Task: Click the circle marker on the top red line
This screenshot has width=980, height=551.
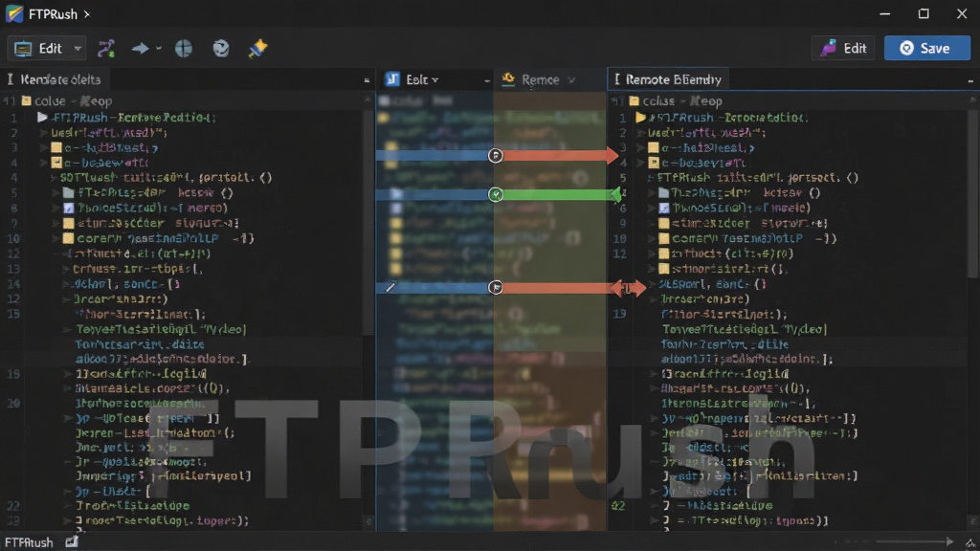Action: coord(496,156)
